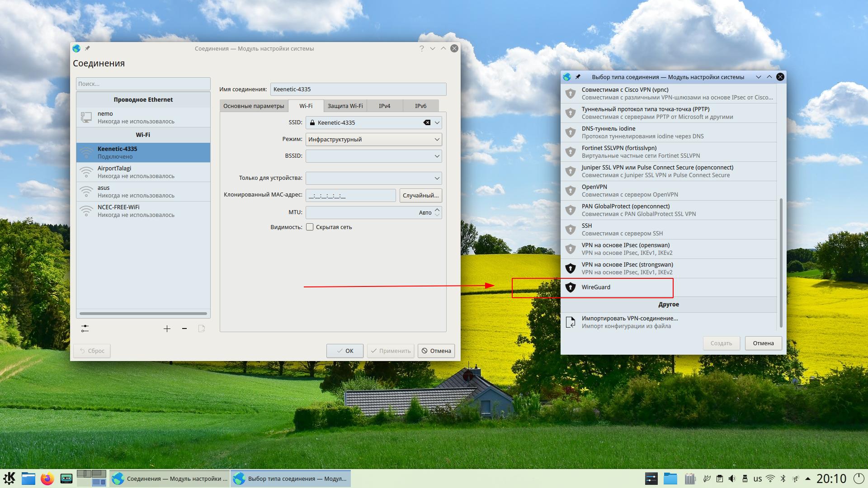
Task: Open the IPv4 tab
Action: point(384,106)
